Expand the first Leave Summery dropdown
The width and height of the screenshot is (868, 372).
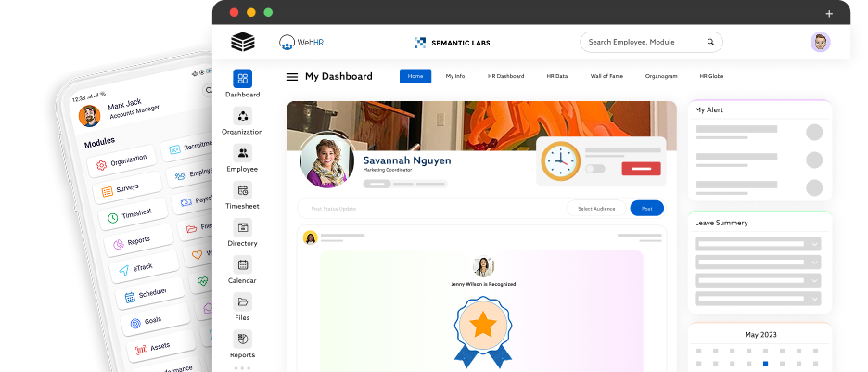tap(758, 244)
